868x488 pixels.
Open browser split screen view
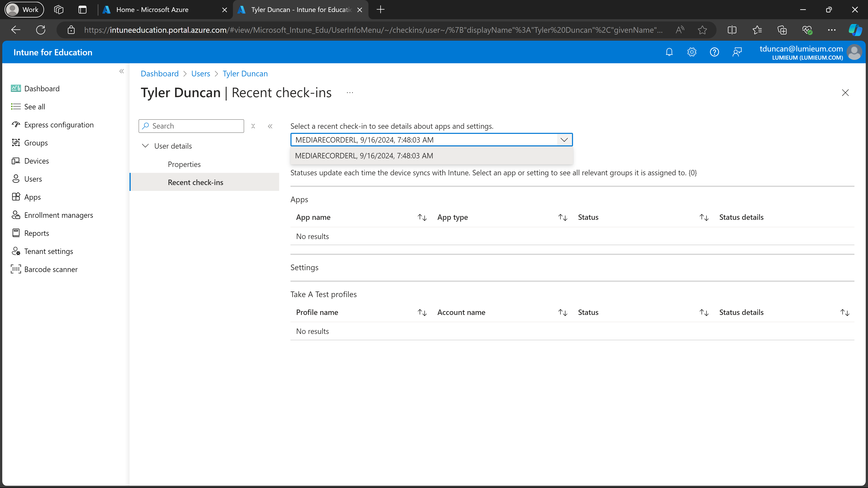pyautogui.click(x=732, y=30)
